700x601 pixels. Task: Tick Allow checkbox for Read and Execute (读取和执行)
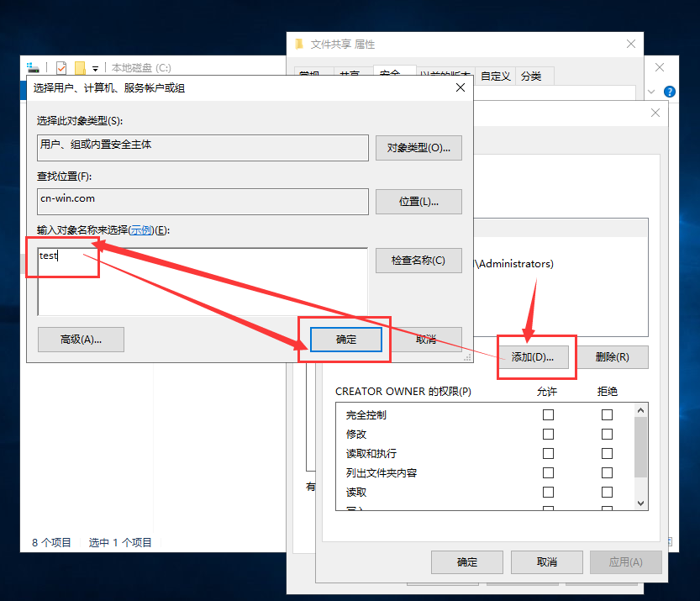tap(548, 454)
